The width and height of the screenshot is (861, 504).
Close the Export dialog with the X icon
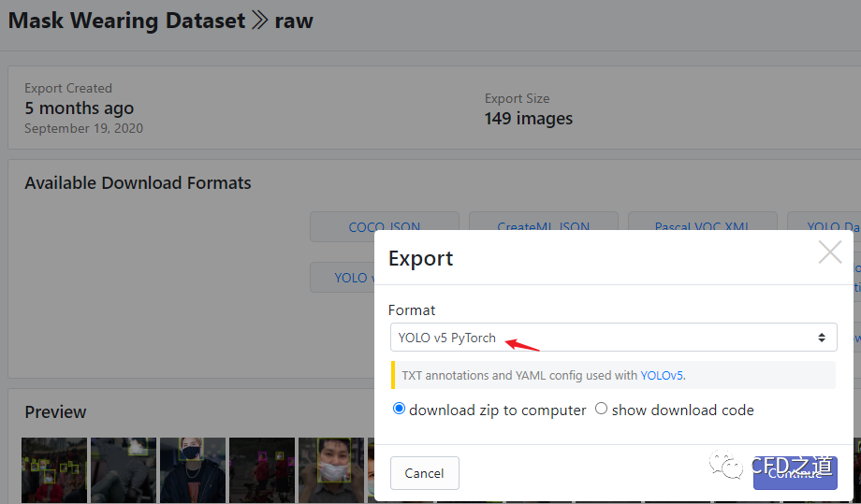coord(829,252)
